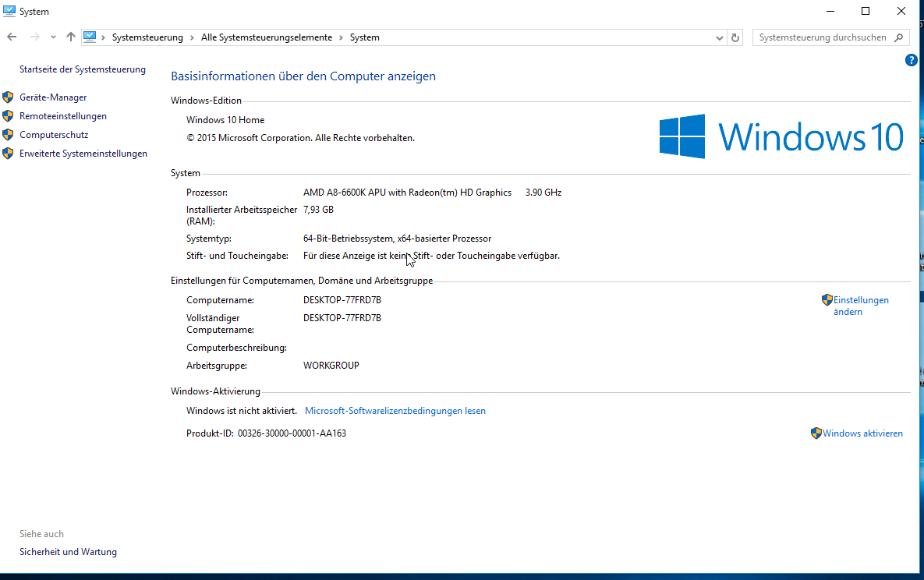
Task: Click the Microsoft Corporation copyright line
Action: pyautogui.click(x=300, y=138)
